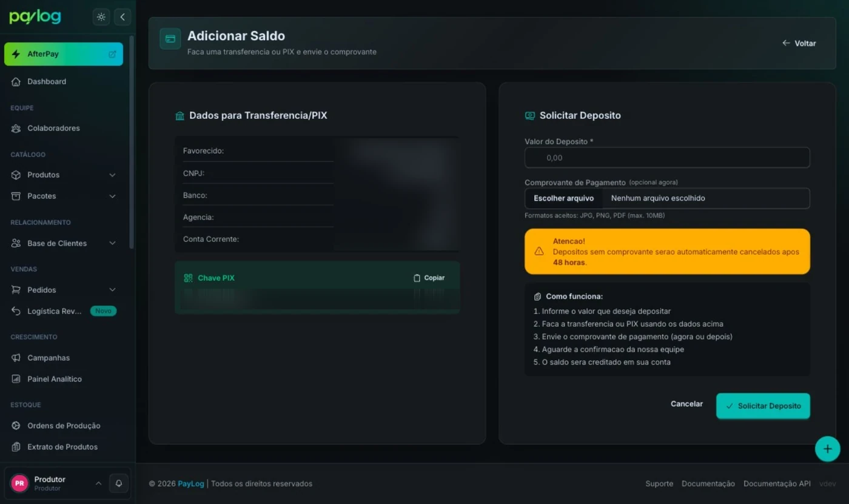Screen dimensions: 849x504
Task: Click the Escolher arquivo button
Action: 563,198
